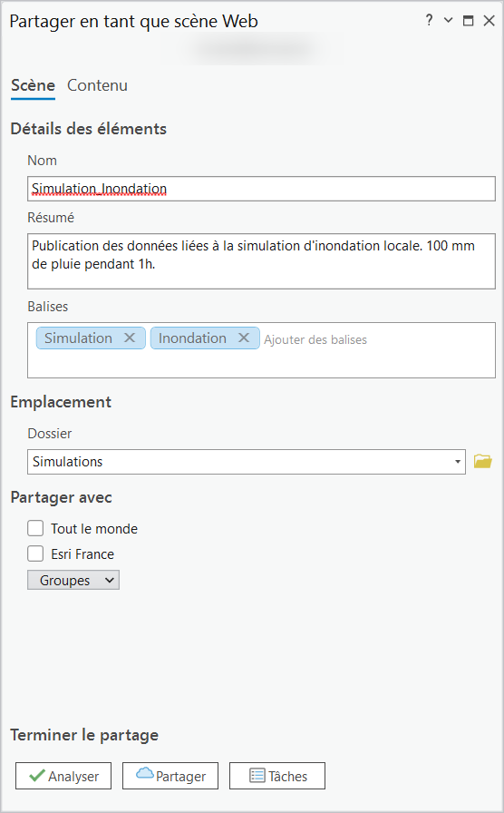This screenshot has height=813, width=504.
Task: Open the Dossier Simulations combo box
Action: click(x=246, y=462)
